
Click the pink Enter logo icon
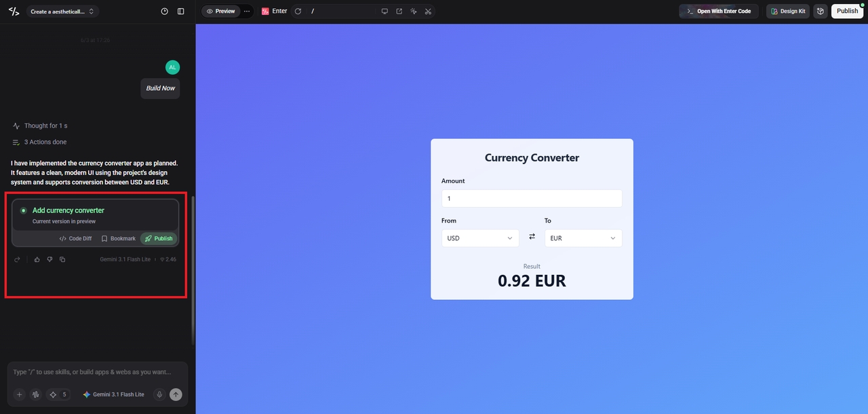(x=265, y=12)
